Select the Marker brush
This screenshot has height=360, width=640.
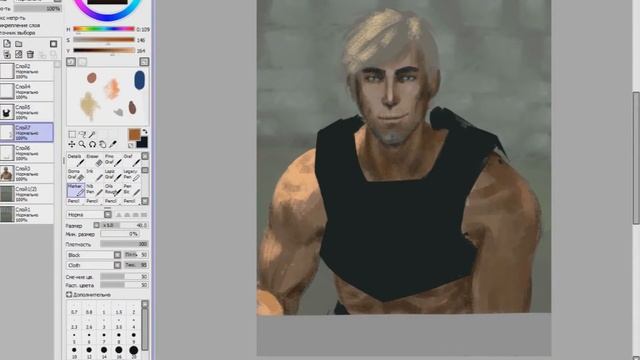pyautogui.click(x=76, y=190)
